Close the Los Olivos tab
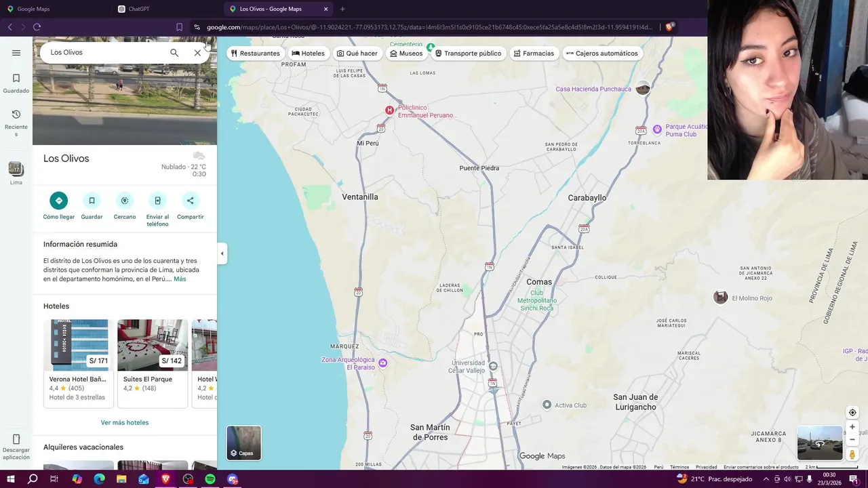The image size is (868, 488). pos(325,9)
